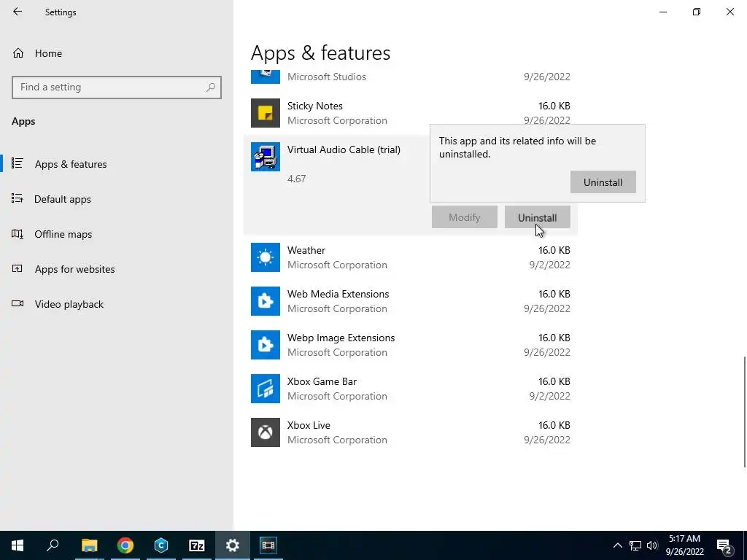Click the network tray icon
Viewport: 747px width, 560px height.
point(635,545)
